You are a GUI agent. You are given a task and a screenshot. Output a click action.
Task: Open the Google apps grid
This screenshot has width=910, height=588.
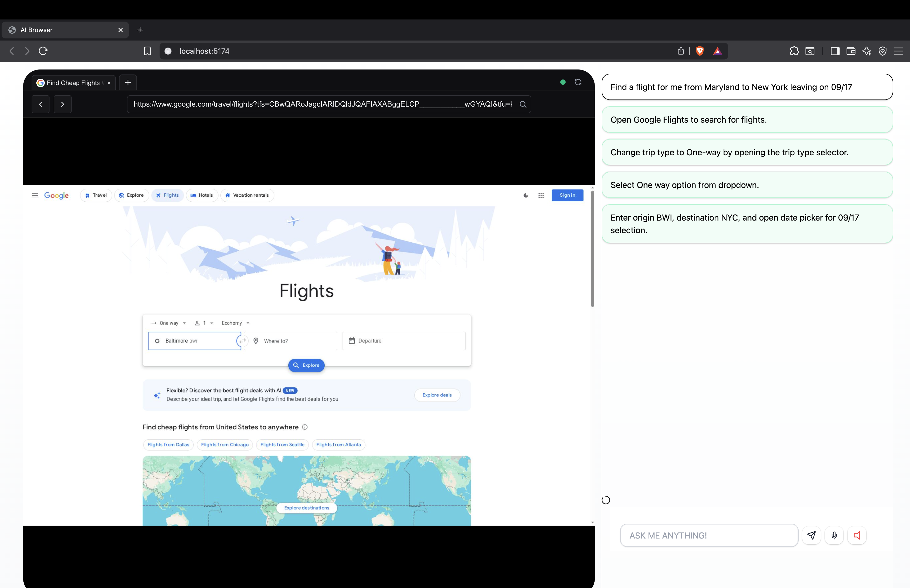pos(541,195)
